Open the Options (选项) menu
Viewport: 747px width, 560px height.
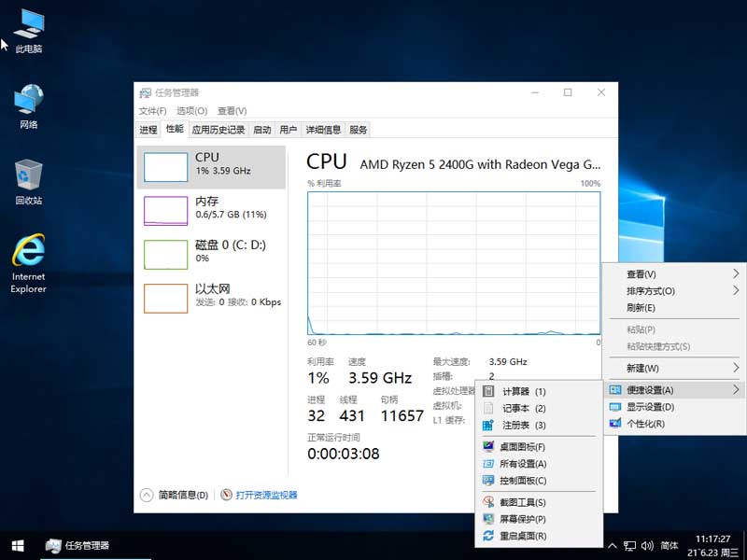(191, 111)
